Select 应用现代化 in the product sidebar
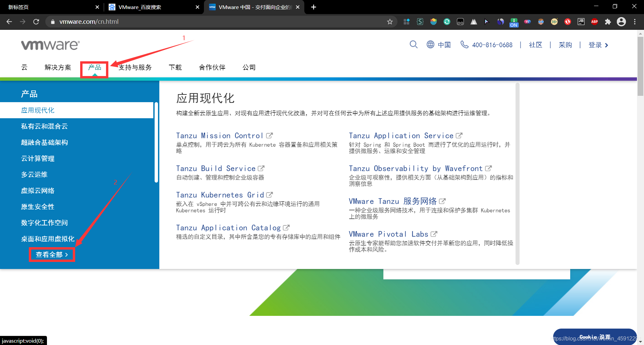 tap(76, 110)
